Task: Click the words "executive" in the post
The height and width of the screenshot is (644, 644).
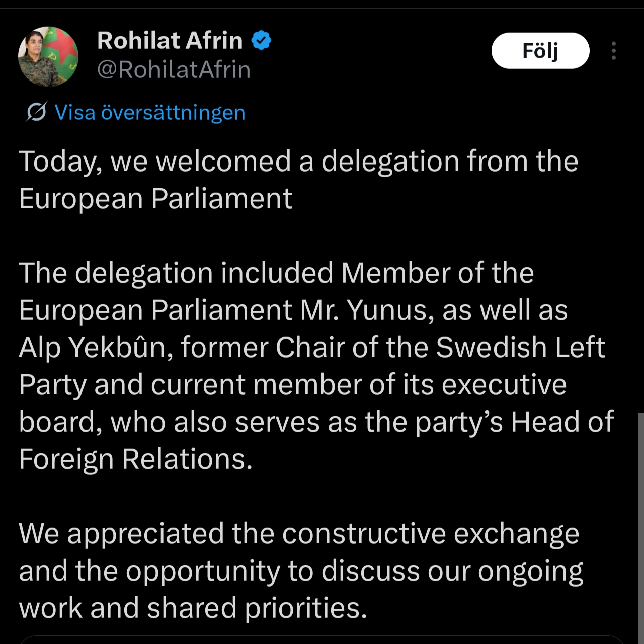Action: (x=504, y=384)
